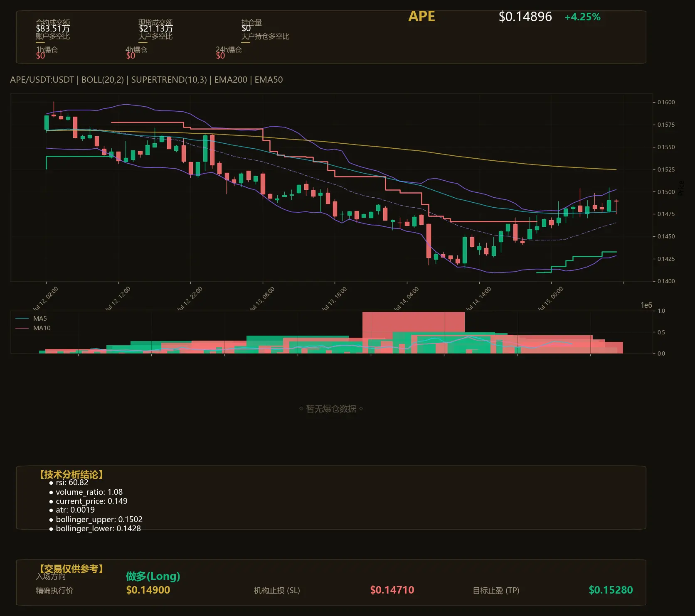Click the $0.14900 execution price
The image size is (695, 616).
click(x=148, y=590)
